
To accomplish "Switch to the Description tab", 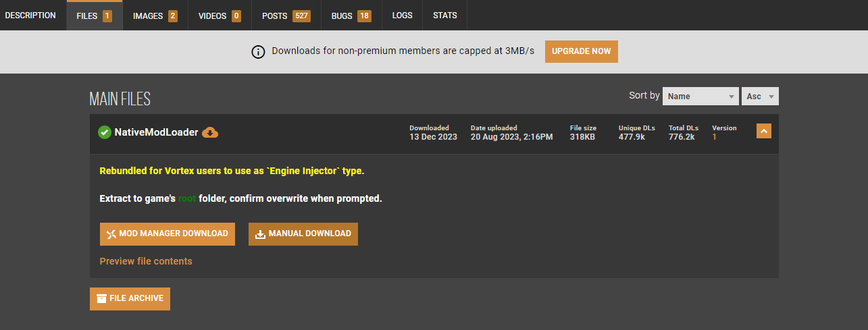I will (30, 16).
